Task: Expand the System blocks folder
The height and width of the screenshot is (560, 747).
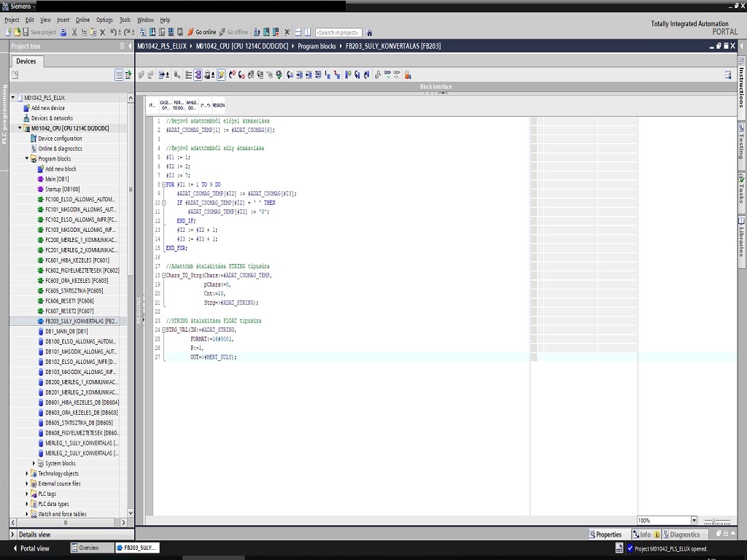Action: pyautogui.click(x=34, y=463)
